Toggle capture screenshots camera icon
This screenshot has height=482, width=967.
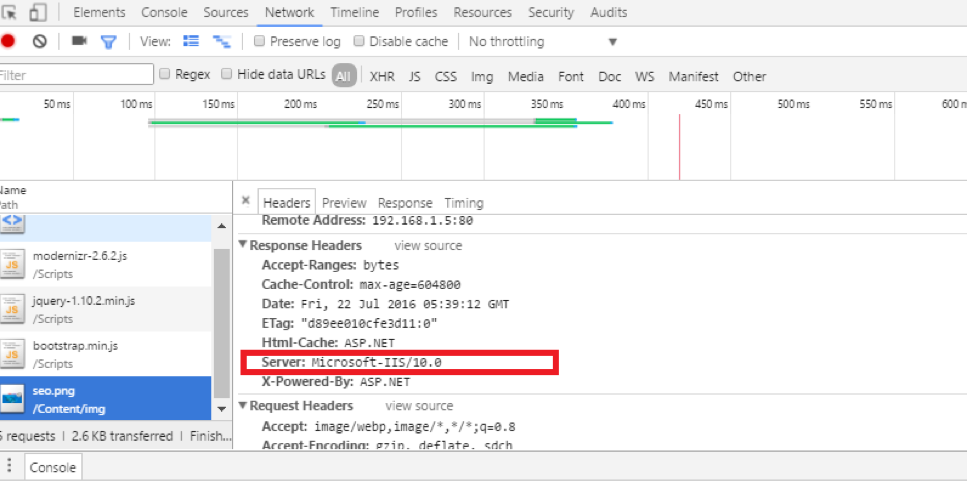click(x=80, y=42)
